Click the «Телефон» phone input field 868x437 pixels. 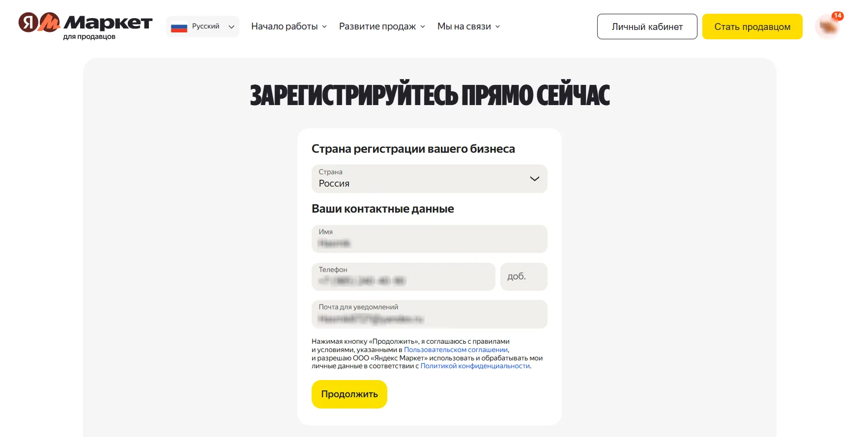tap(403, 277)
